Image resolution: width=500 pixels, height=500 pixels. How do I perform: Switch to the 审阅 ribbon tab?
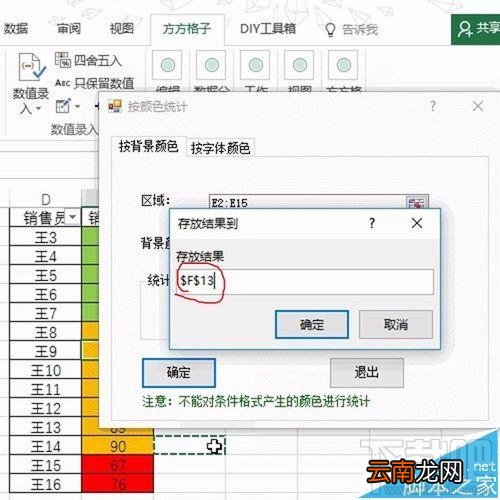click(x=69, y=29)
